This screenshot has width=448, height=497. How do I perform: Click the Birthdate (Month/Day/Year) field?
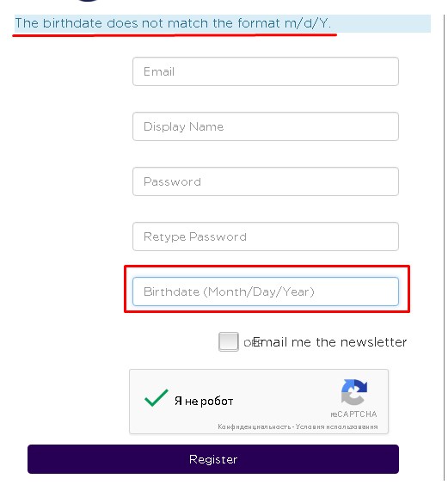coord(266,291)
